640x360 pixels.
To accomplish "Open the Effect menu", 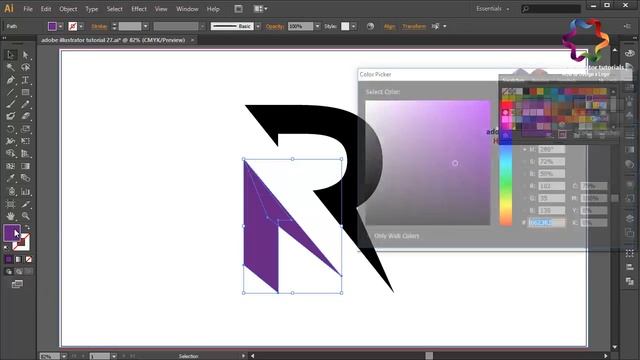I will pos(139,9).
